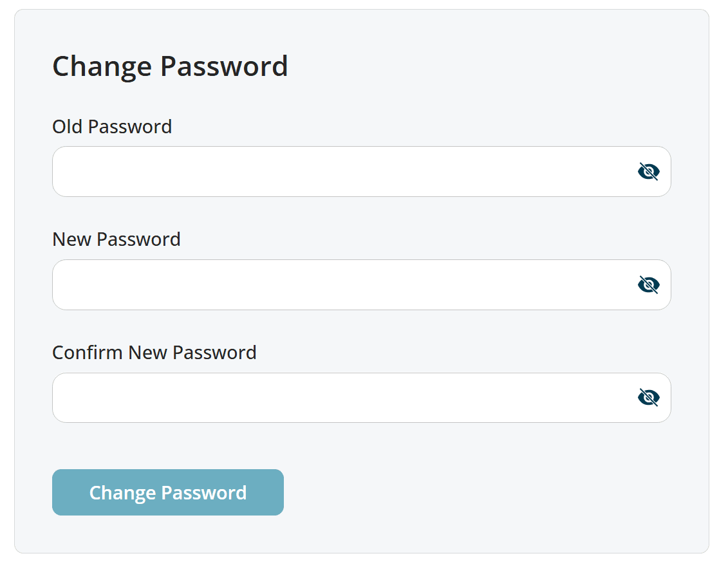Select the Old Password label
This screenshot has height=567, width=728.
tap(112, 127)
